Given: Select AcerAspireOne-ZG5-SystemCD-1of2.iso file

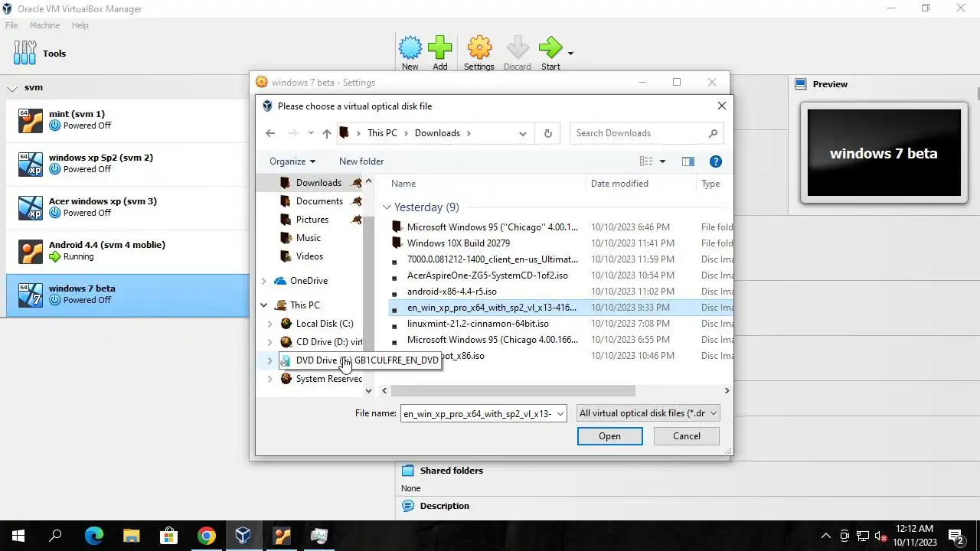Looking at the screenshot, I should (488, 275).
